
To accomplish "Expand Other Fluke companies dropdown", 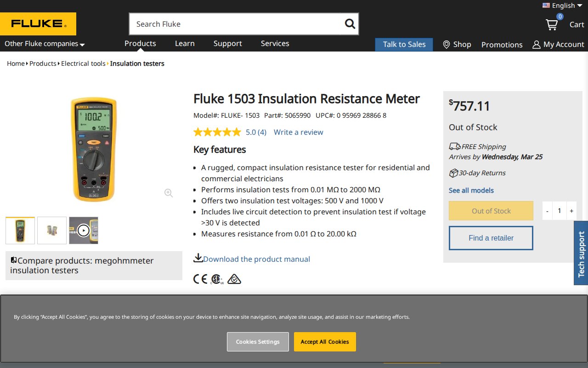I will (x=45, y=44).
